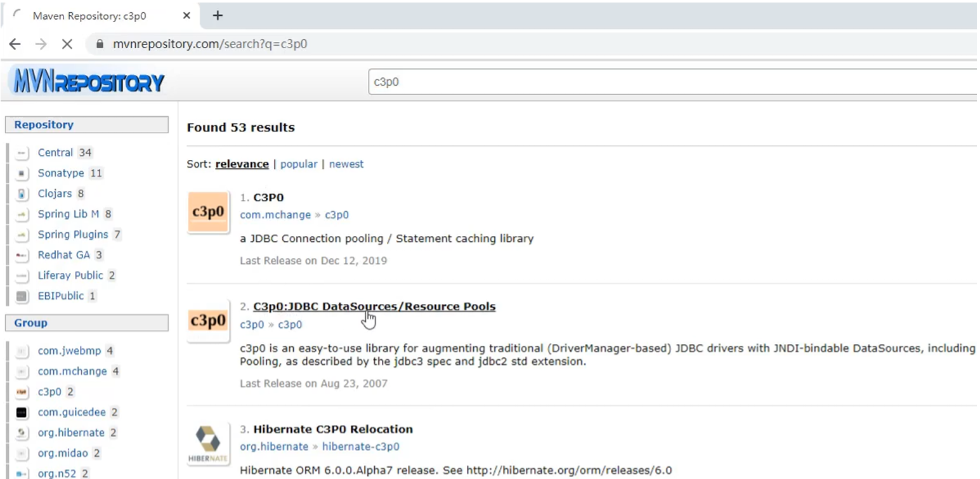Click the EBIPublic repository icon
Screen dimensions: 980x479
[23, 296]
